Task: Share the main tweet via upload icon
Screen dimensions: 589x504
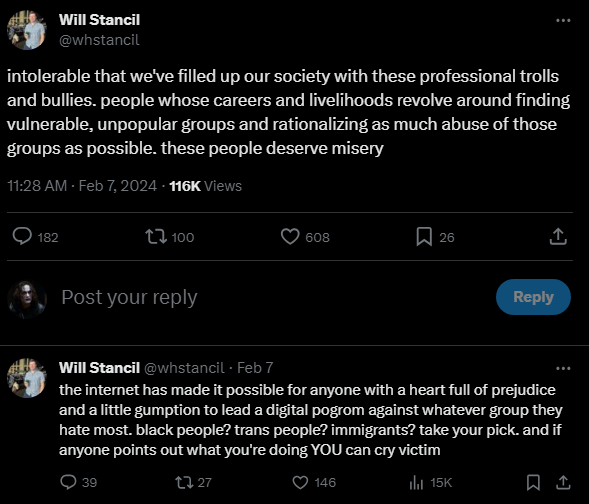Action: (x=558, y=237)
